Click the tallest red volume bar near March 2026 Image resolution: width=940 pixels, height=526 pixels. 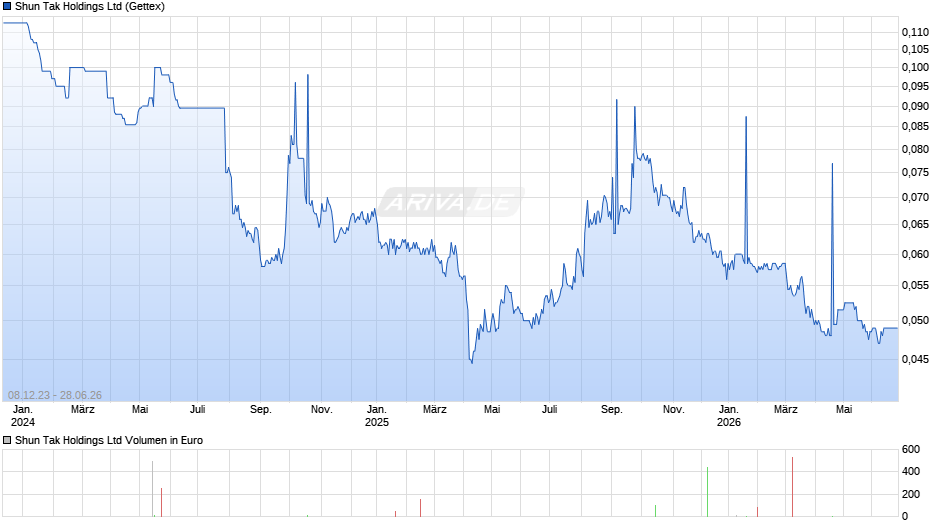pos(793,486)
